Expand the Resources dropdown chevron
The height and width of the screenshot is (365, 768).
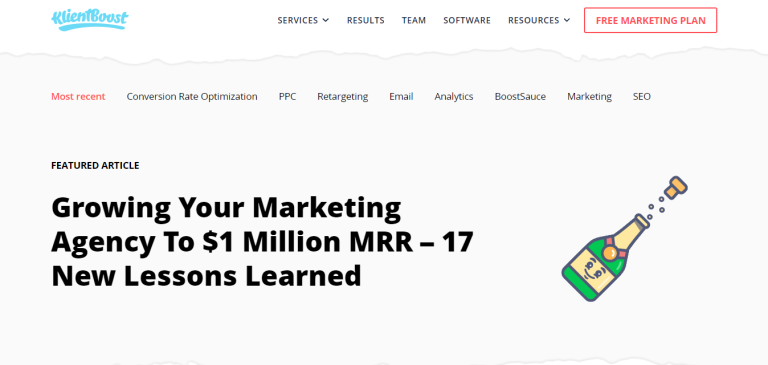(567, 21)
